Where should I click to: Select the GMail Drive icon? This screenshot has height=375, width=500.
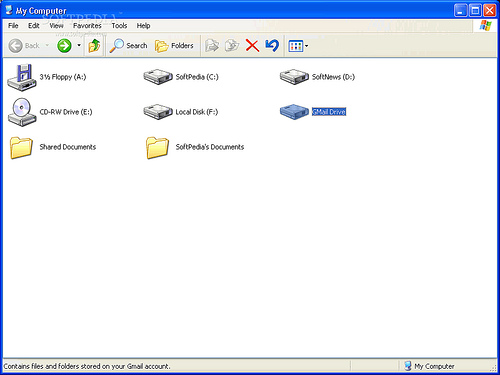(x=294, y=112)
